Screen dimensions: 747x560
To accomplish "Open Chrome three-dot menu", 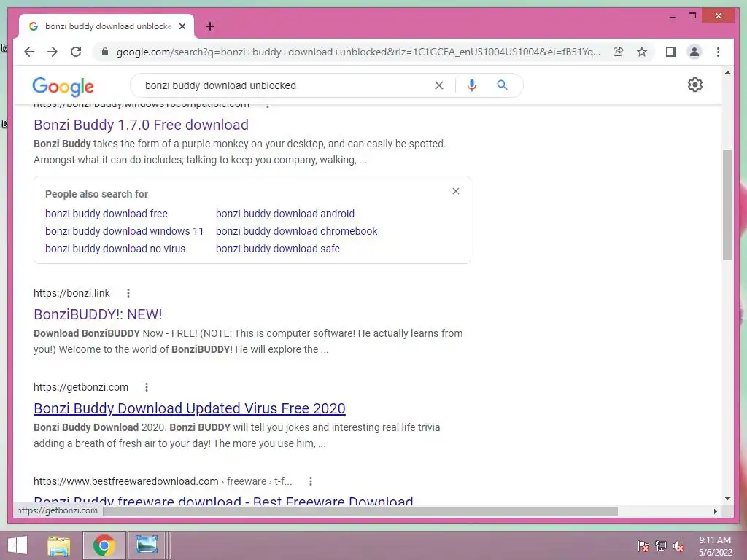I will (718, 52).
